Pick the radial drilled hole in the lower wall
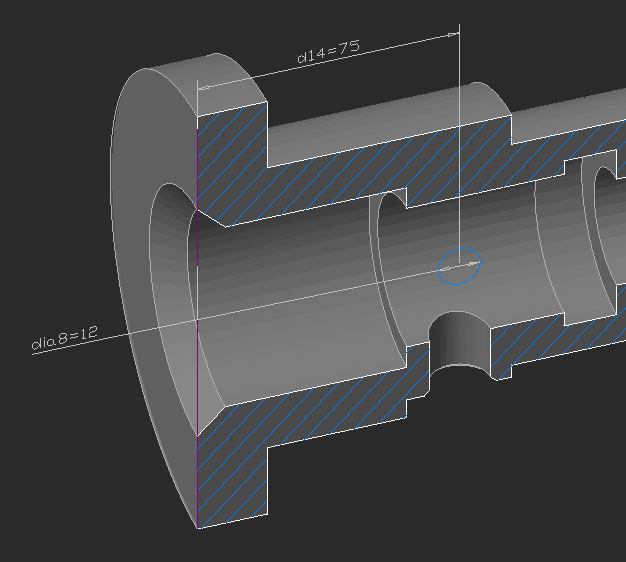Image resolution: width=626 pixels, height=562 pixels. pyautogui.click(x=460, y=343)
